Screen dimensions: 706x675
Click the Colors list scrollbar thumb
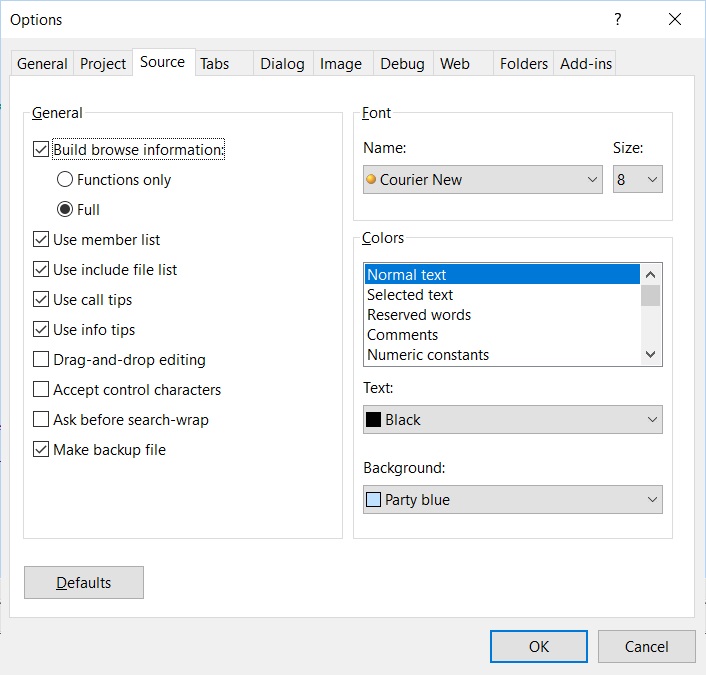click(x=650, y=295)
